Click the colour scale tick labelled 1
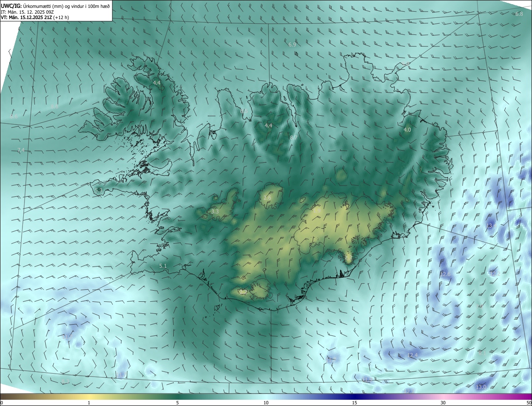Screen dimensions: 532x406 tap(89, 403)
